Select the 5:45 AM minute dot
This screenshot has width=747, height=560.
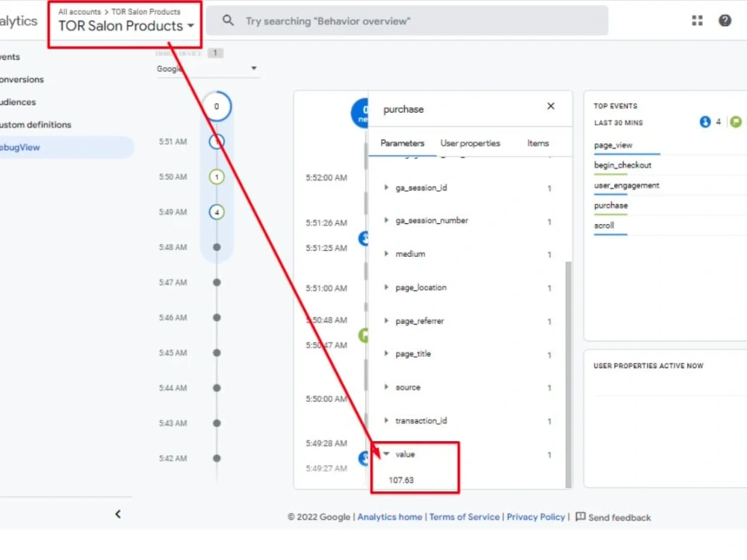217,353
